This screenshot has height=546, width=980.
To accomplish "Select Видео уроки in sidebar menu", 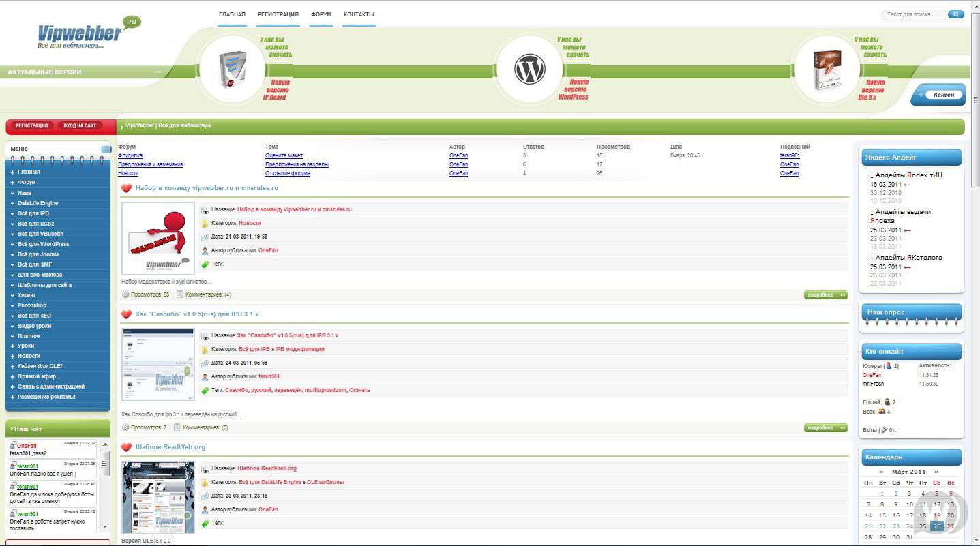I will [34, 326].
